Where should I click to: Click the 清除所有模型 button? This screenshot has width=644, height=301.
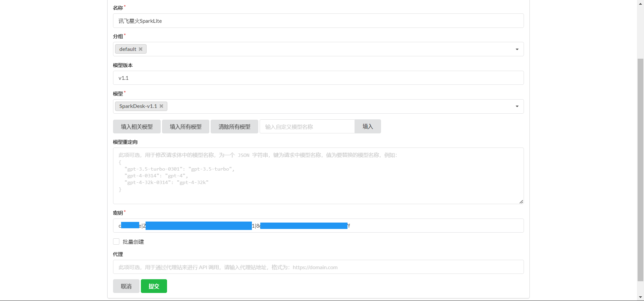pos(234,127)
